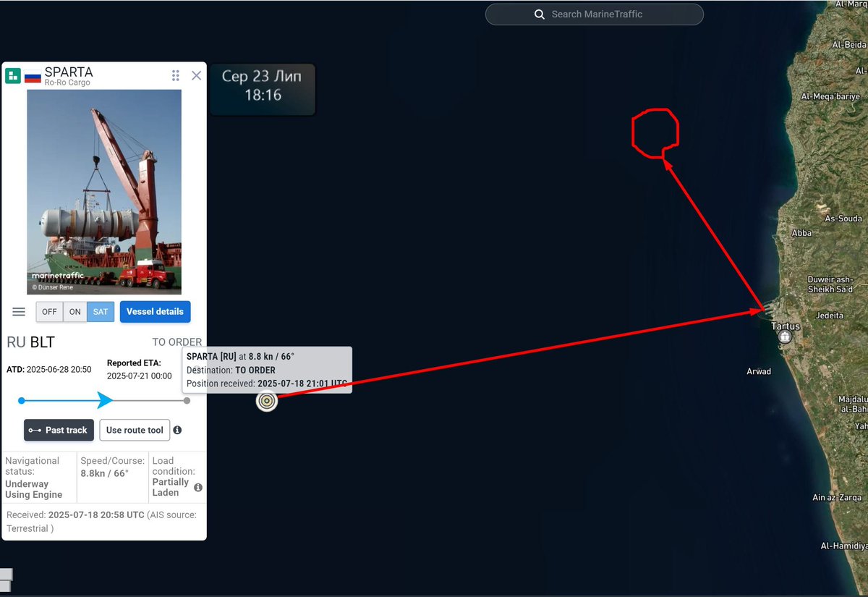Open the grid dots panel menu

tap(176, 75)
